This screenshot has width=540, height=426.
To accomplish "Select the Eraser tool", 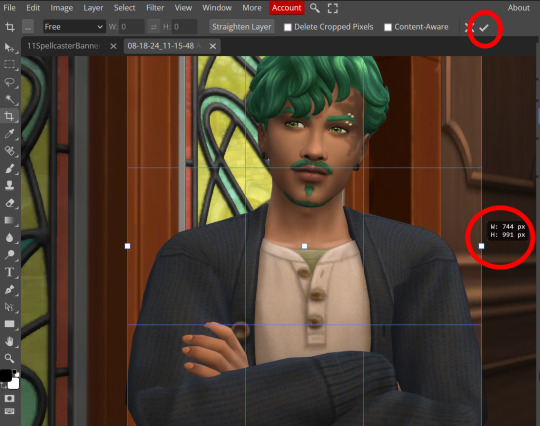I will [x=9, y=203].
